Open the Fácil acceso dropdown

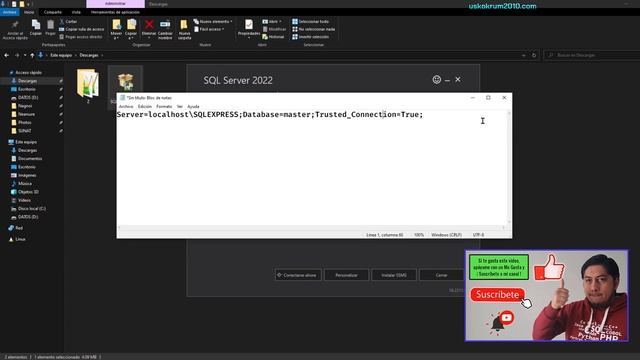coord(209,29)
